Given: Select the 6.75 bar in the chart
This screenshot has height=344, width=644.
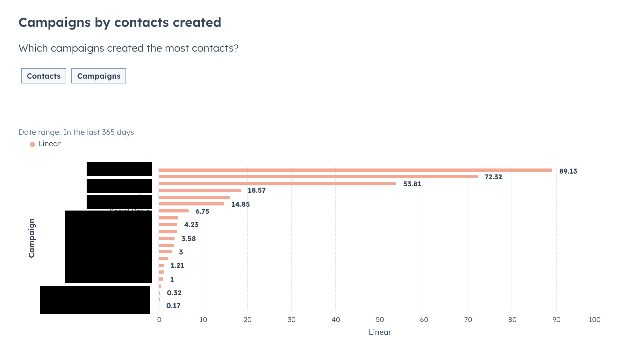Looking at the screenshot, I should coord(174,211).
